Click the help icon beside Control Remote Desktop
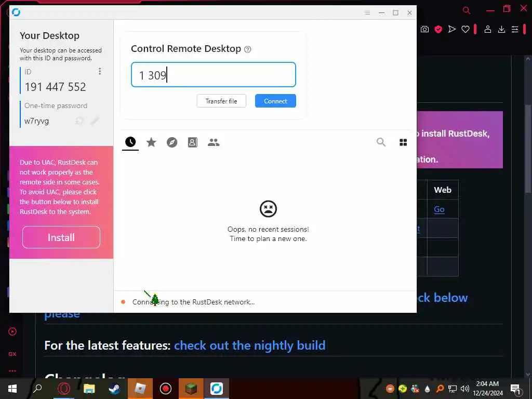The image size is (532, 399). click(248, 49)
